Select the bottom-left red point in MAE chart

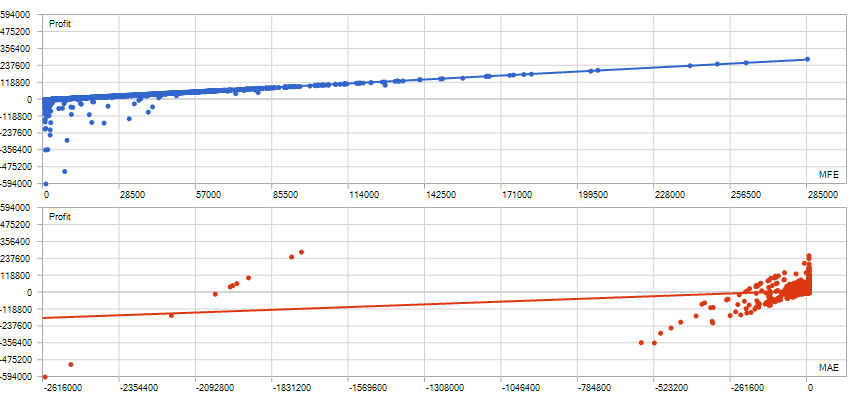(45, 377)
